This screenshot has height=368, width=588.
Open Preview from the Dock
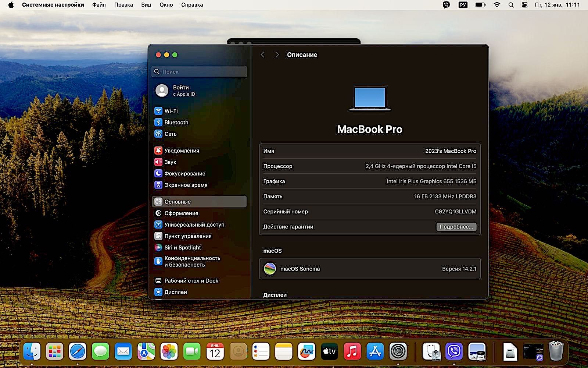click(x=477, y=352)
